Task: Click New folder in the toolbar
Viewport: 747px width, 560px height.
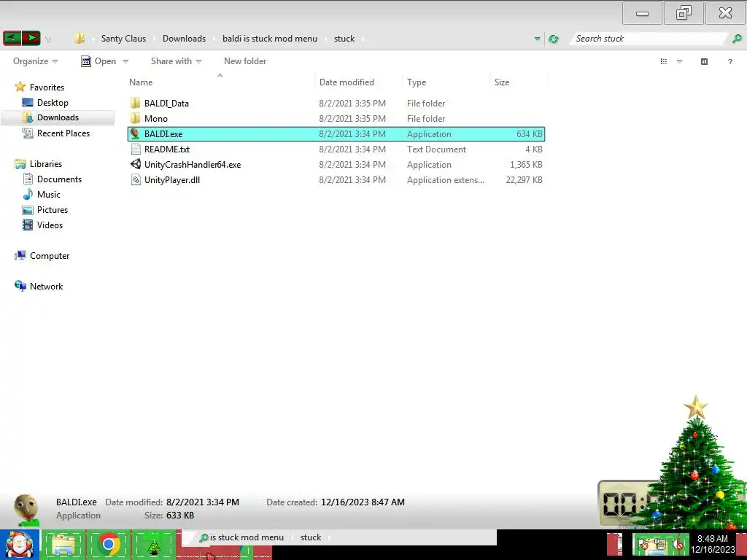Action: [245, 61]
